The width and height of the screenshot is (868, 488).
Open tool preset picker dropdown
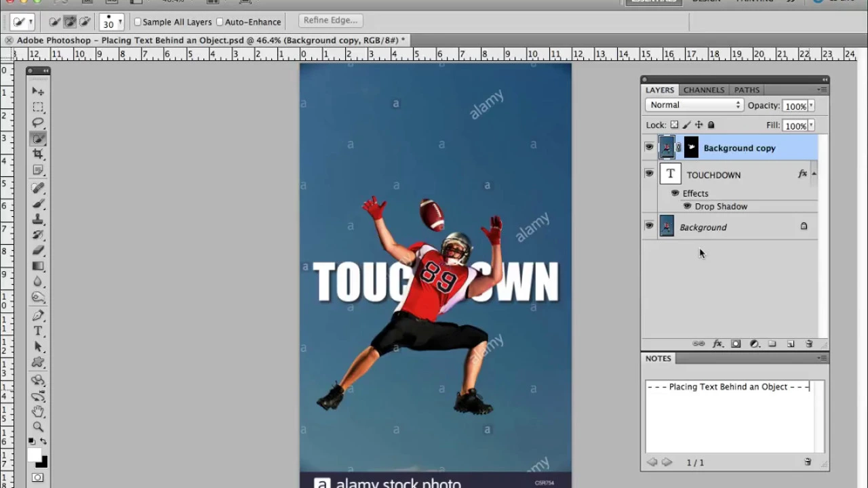pyautogui.click(x=31, y=22)
